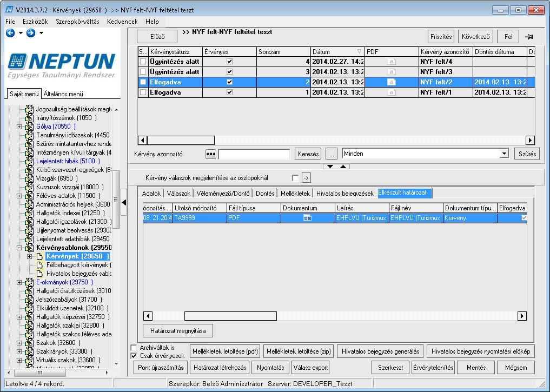Expand the Hallgatók képzései (32750) node
Screen dimensions: 550x392
[x=19, y=317]
